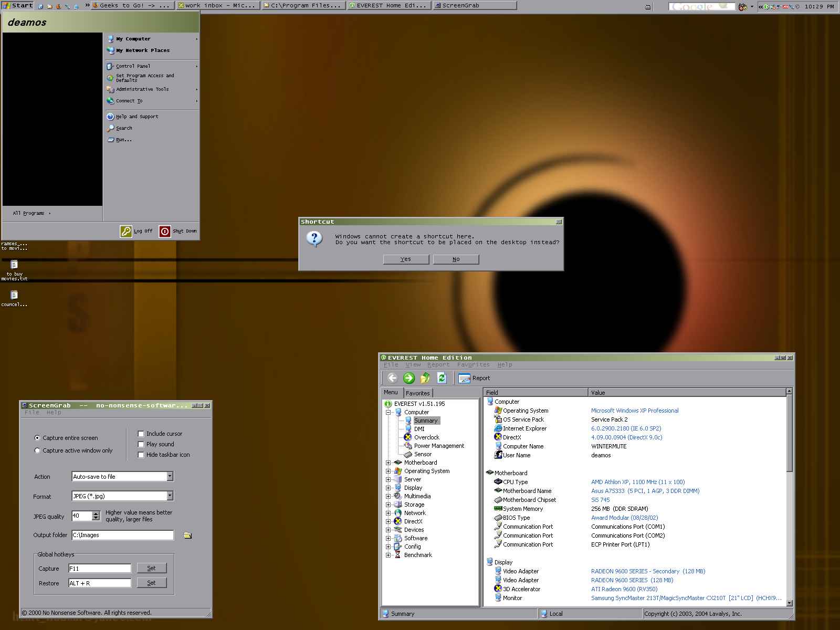The image size is (840, 630).
Task: Click the EVEREST vertical scrollbar down arrow
Action: pos(789,603)
